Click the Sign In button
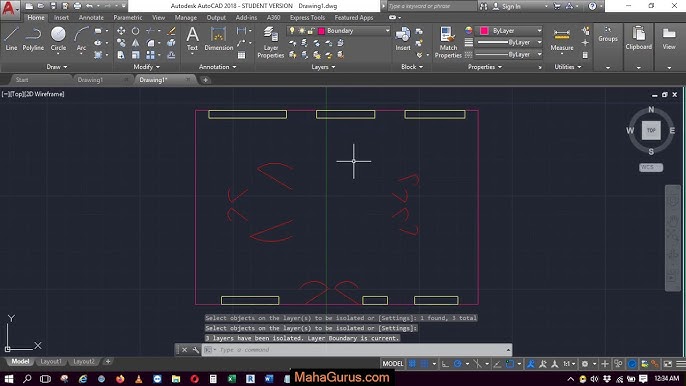Image resolution: width=686 pixels, height=386 pixels. click(x=507, y=7)
